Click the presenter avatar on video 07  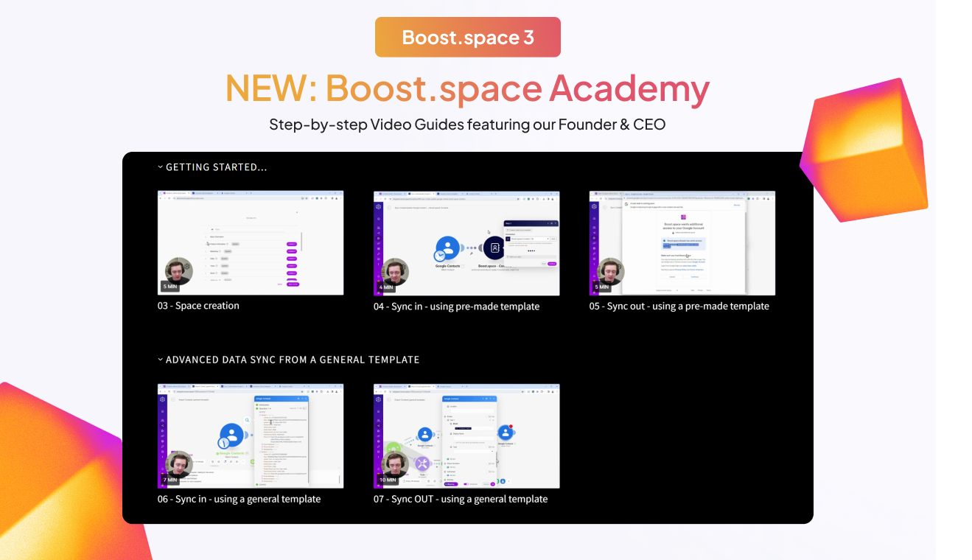click(395, 464)
